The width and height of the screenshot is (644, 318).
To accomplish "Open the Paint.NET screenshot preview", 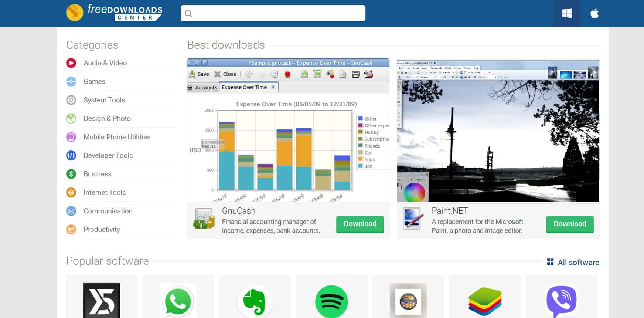I will pos(498,131).
